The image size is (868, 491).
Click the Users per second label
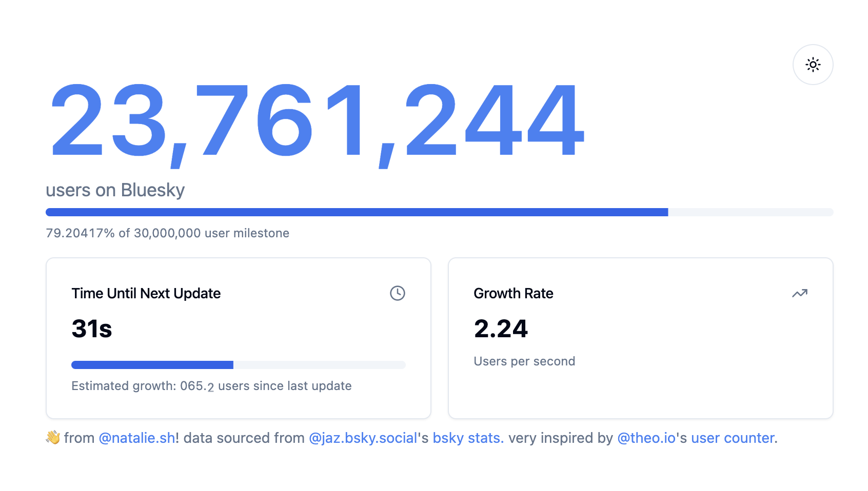(524, 361)
